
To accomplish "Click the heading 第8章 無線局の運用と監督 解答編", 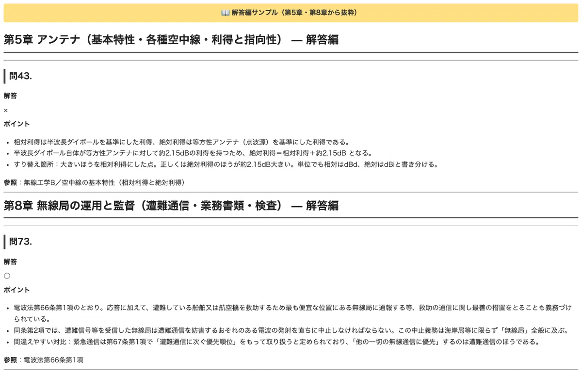I will coord(171,205).
